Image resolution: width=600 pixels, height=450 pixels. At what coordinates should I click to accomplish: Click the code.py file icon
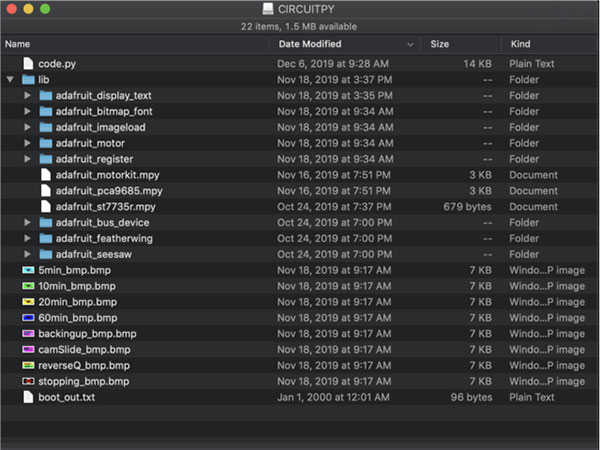coord(28,63)
